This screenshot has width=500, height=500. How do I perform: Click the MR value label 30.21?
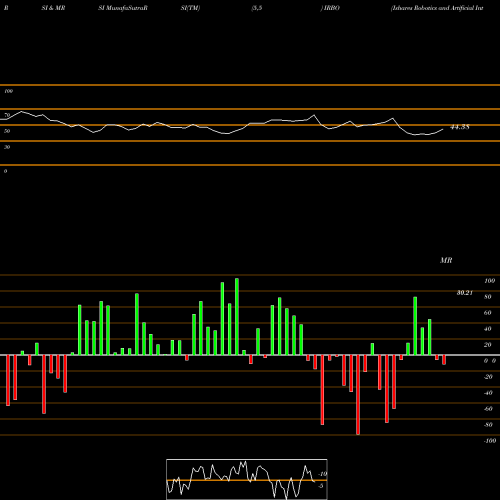click(464, 293)
